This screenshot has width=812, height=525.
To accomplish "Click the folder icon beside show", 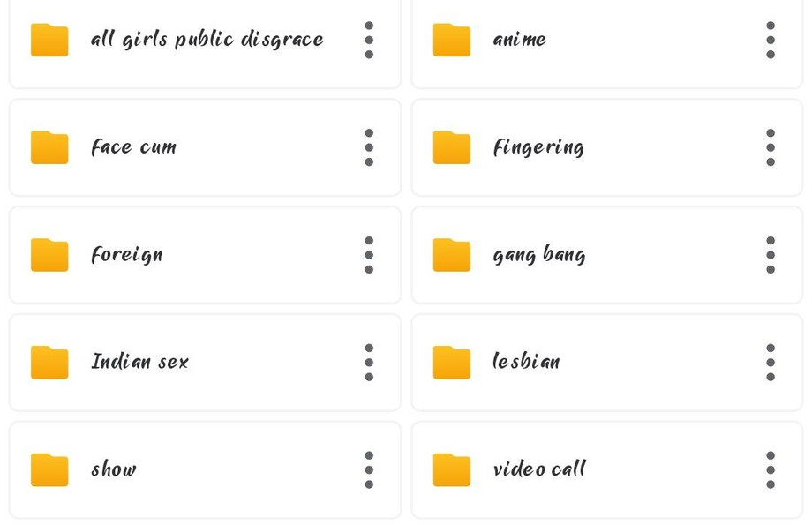I will click(x=49, y=469).
